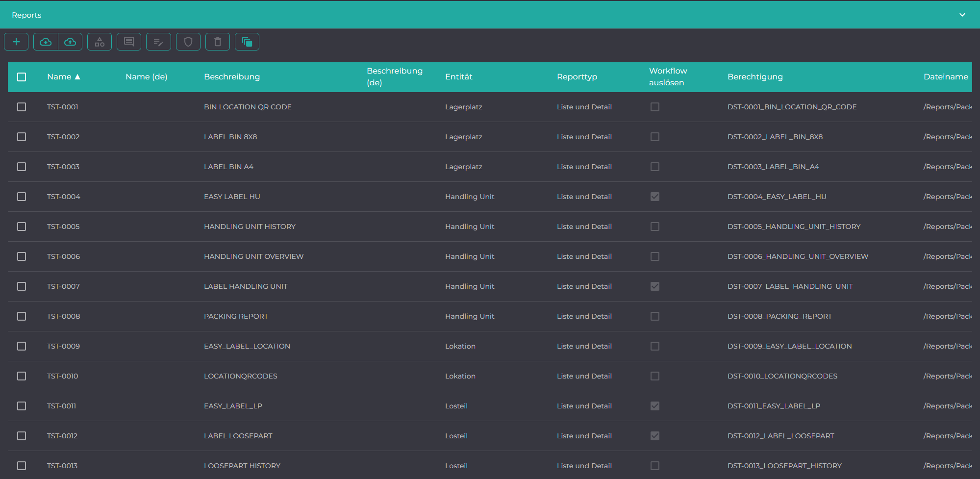The width and height of the screenshot is (980, 479).
Task: Click Liste und Detail in TST-0008 row
Action: pyautogui.click(x=584, y=316)
